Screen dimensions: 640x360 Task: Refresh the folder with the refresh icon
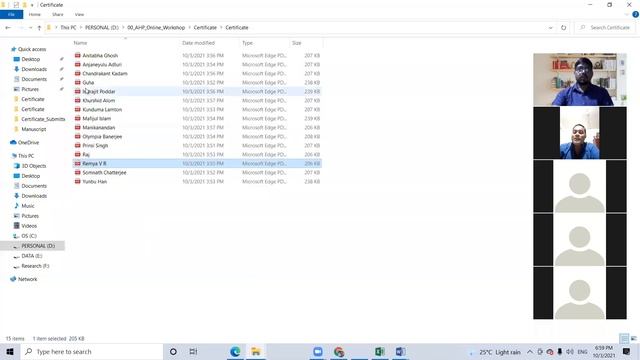tap(563, 28)
